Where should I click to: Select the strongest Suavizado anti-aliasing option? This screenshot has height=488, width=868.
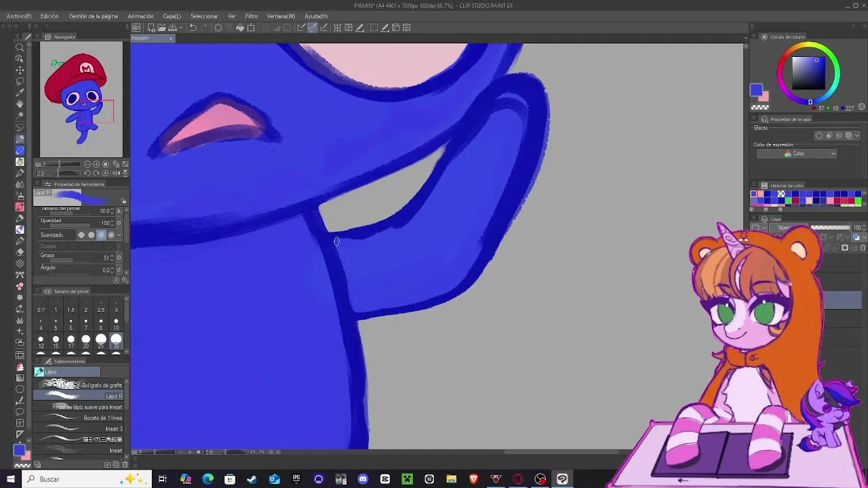coord(111,235)
